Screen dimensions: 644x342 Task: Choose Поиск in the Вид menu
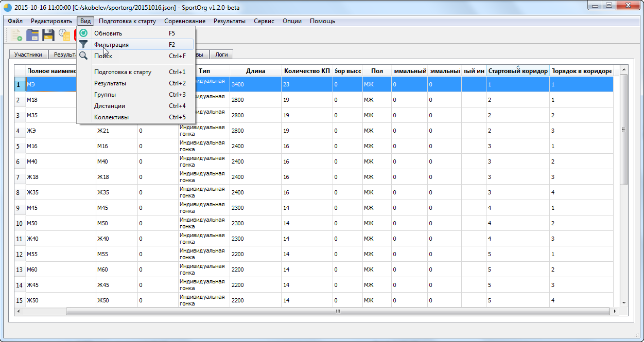click(136, 56)
